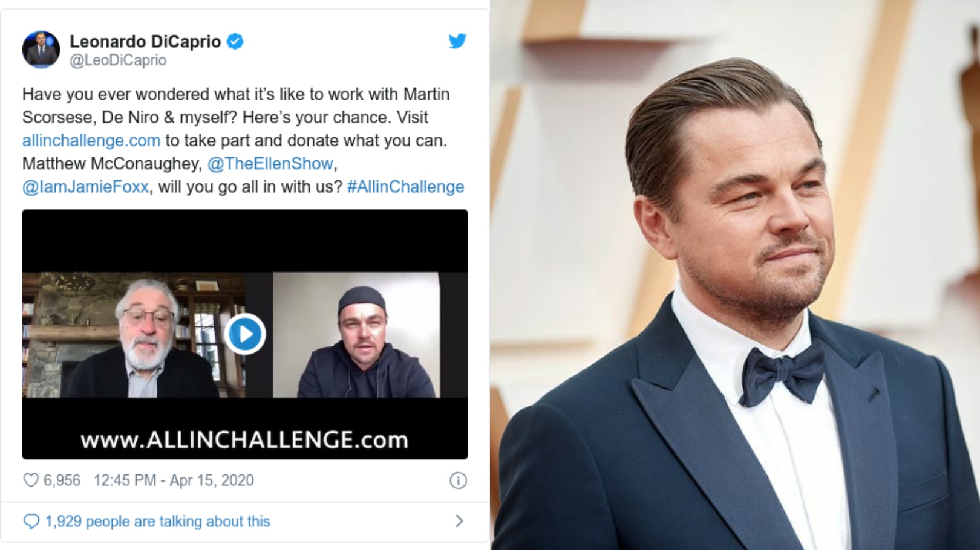
Task: Like the tweet with the heart icon
Action: point(31,480)
